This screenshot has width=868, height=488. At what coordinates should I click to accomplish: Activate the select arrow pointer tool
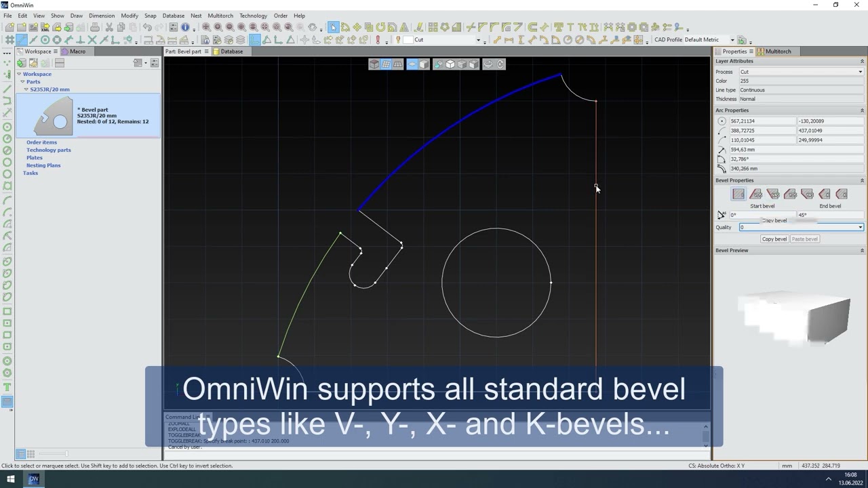coord(333,27)
